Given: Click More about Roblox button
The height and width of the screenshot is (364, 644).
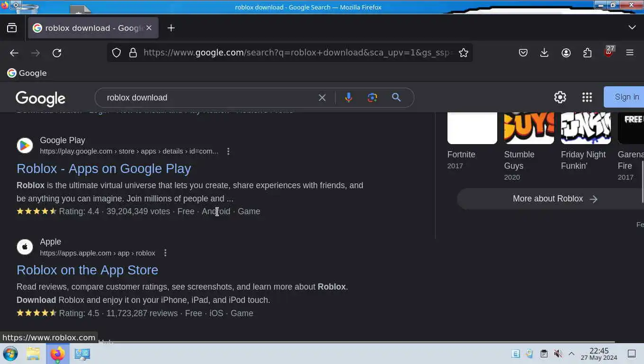Looking at the screenshot, I should [550, 199].
